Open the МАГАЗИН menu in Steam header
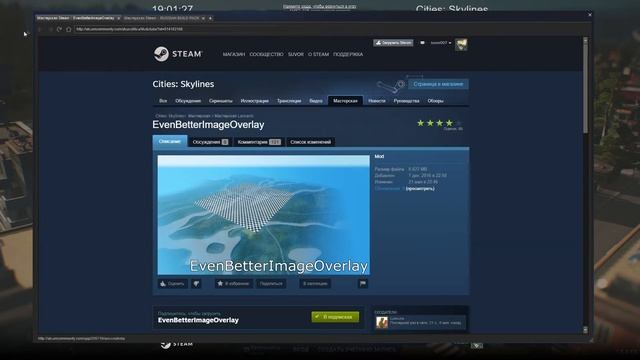Image resolution: width=640 pixels, height=360 pixels. pyautogui.click(x=233, y=54)
